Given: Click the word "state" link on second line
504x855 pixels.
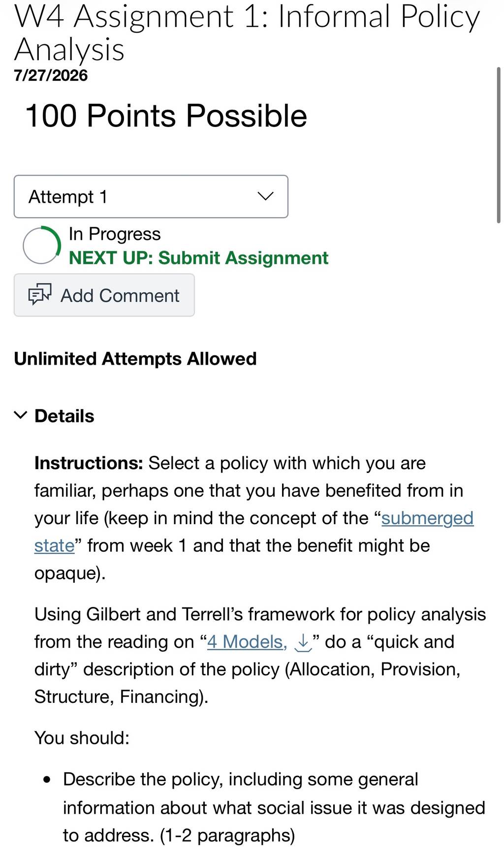Looking at the screenshot, I should coord(54,546).
